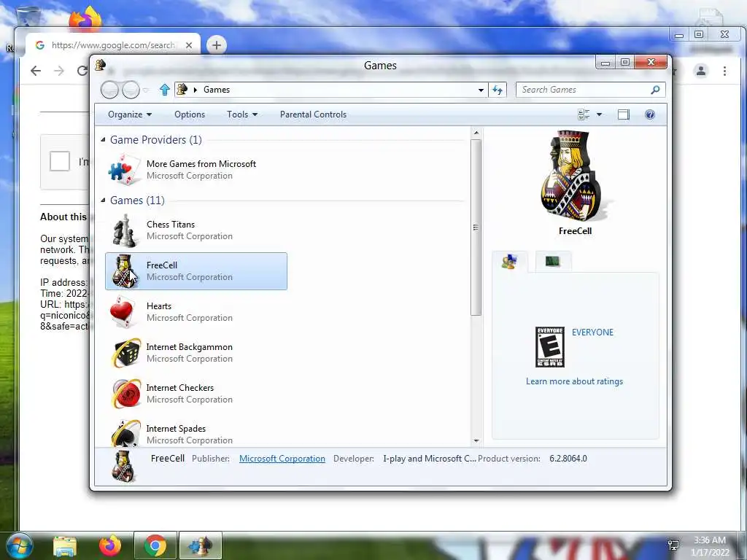Image resolution: width=747 pixels, height=560 pixels.
Task: Open Chrome profile avatar icon
Action: click(701, 71)
